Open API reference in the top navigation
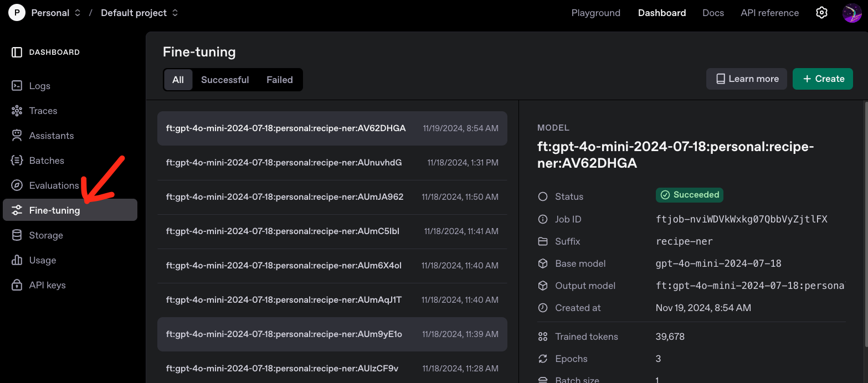868x383 pixels. coord(770,13)
